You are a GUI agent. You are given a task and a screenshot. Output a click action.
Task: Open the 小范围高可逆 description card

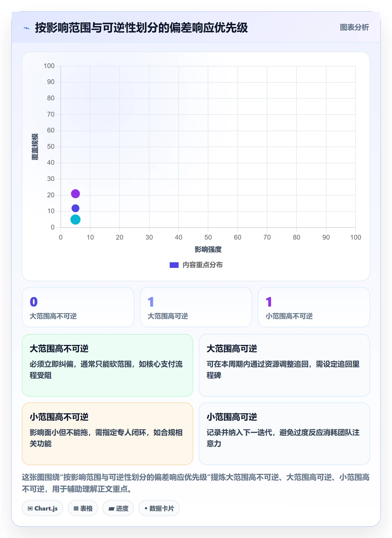(284, 434)
